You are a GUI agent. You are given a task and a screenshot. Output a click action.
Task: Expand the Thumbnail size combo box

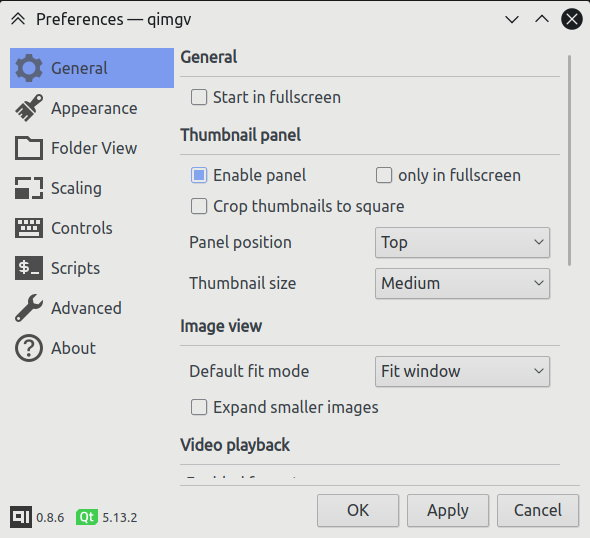click(462, 284)
